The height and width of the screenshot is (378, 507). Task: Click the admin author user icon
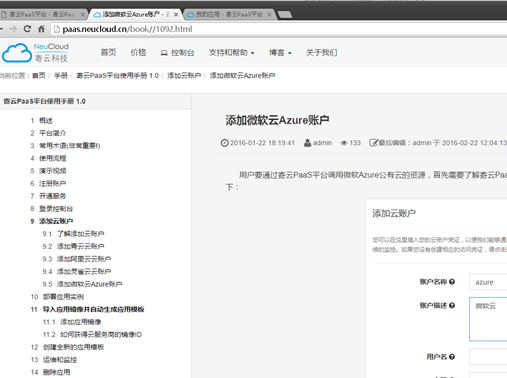[x=307, y=143]
